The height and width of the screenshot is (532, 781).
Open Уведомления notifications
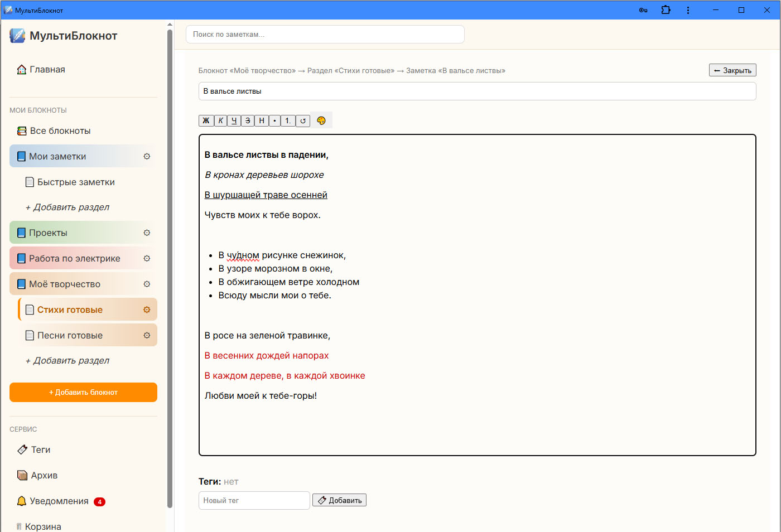(x=83, y=501)
